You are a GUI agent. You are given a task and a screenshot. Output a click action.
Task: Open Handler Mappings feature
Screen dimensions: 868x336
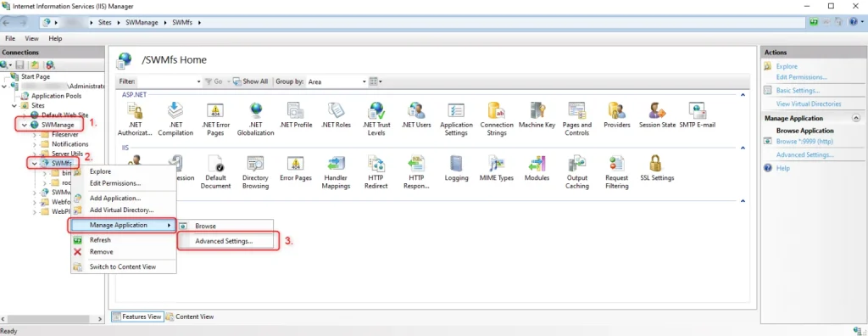[x=336, y=172]
